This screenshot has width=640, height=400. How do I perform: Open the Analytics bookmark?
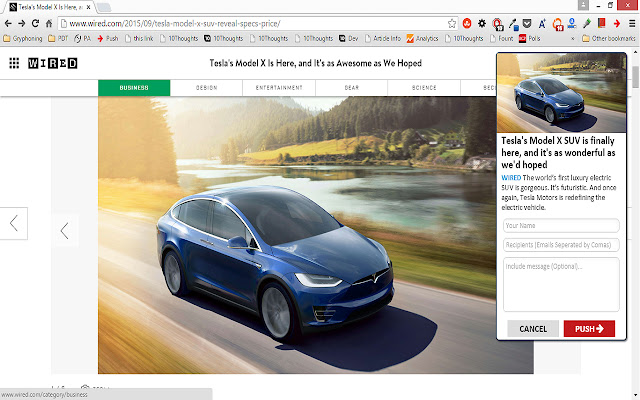422,38
